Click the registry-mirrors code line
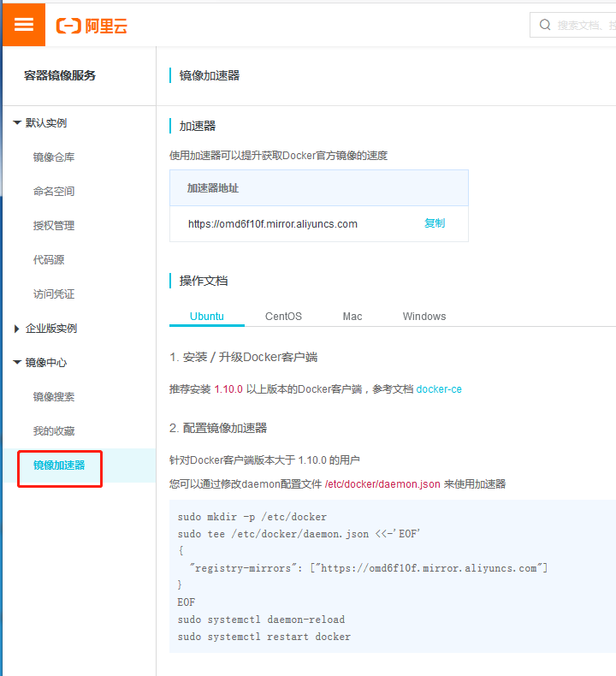 [x=369, y=568]
